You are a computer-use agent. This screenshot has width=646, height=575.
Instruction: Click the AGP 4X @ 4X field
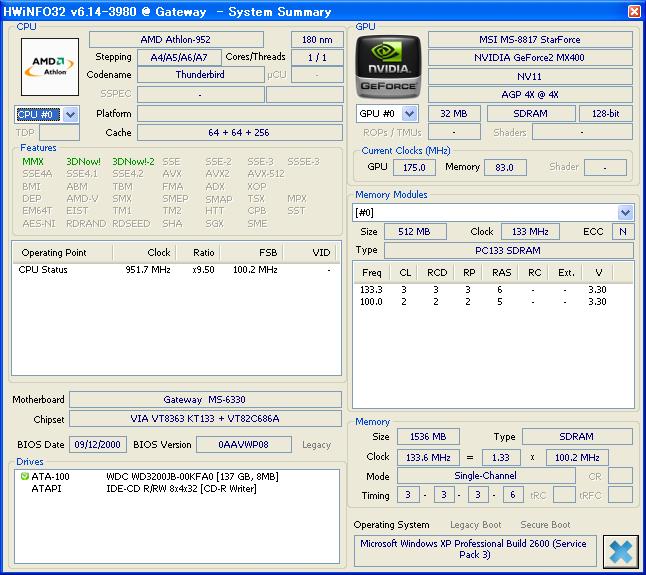tap(530, 95)
